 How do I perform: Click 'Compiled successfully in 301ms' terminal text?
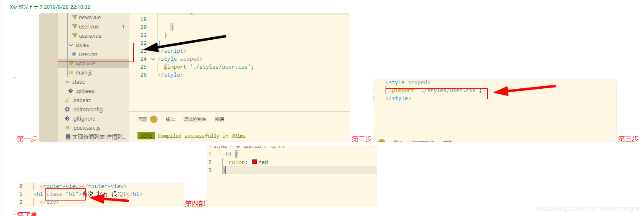click(x=202, y=136)
